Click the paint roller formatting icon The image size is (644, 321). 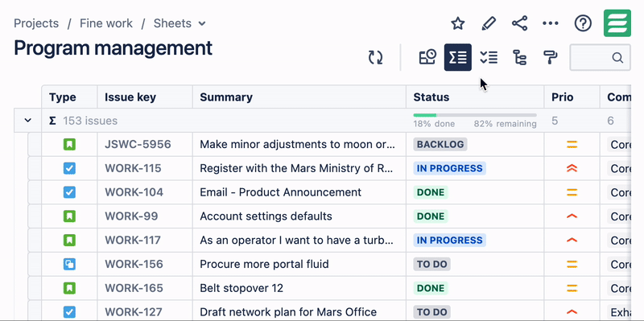coord(550,57)
